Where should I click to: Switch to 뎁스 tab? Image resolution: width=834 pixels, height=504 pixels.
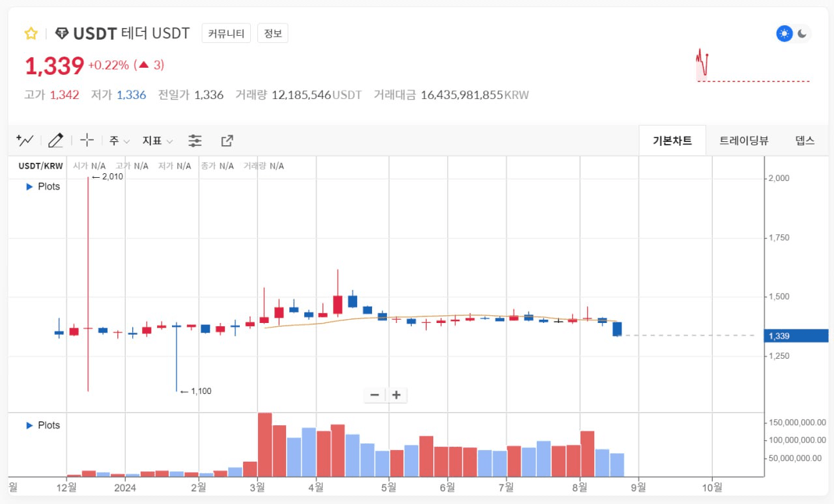[805, 141]
